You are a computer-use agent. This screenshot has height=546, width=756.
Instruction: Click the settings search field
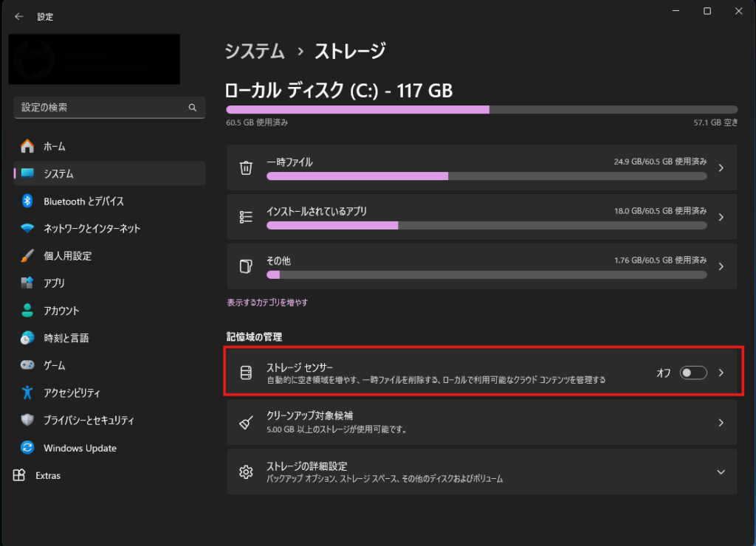tap(100, 108)
